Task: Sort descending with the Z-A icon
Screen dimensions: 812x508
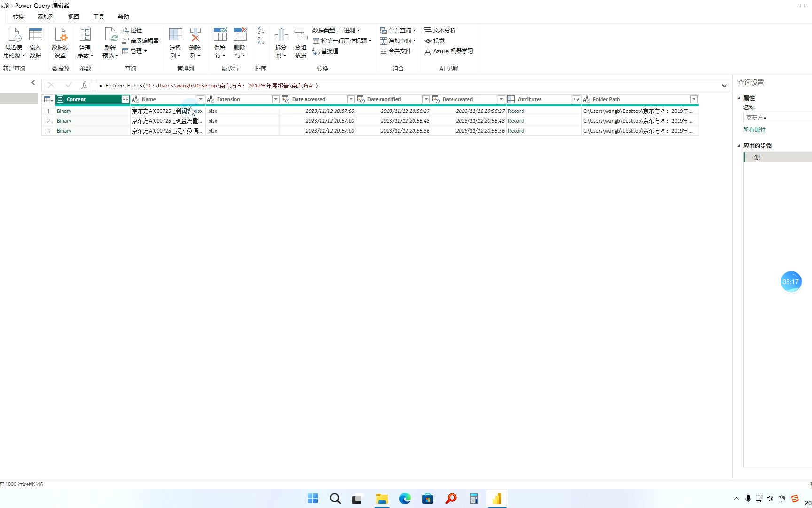Action: [261, 40]
